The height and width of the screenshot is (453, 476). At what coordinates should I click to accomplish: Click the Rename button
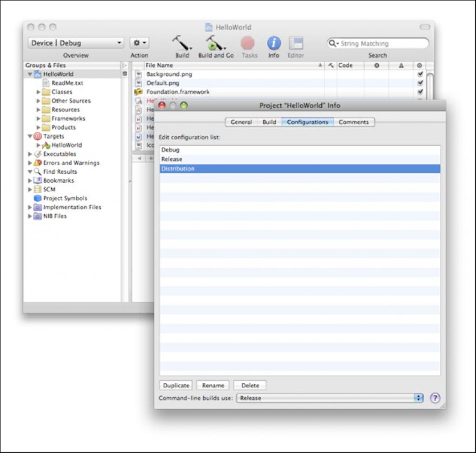(x=213, y=385)
